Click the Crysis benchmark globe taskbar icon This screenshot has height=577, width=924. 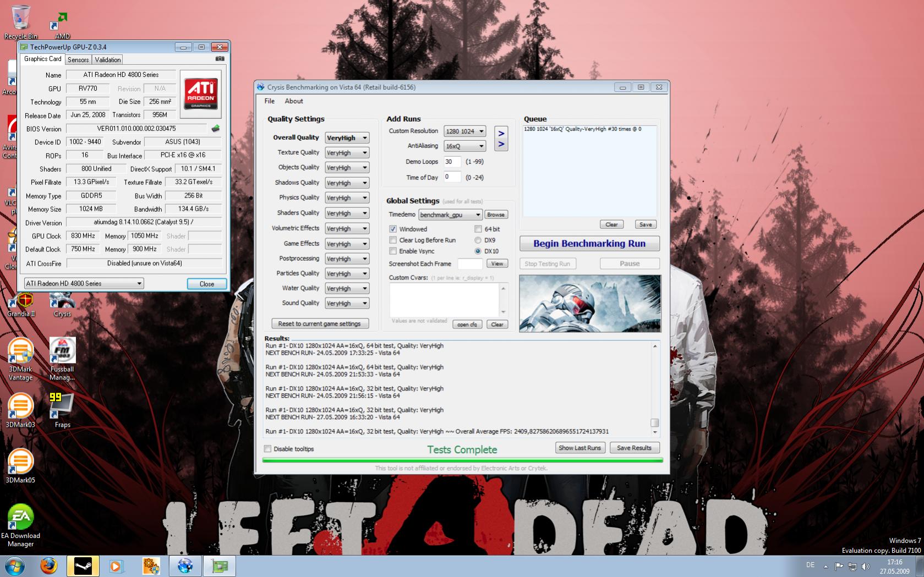[x=185, y=565]
